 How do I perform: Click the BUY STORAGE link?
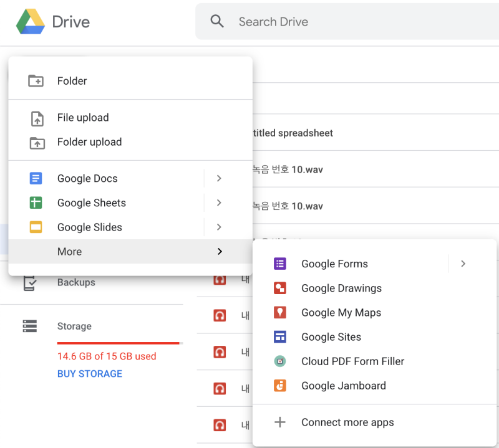click(90, 374)
